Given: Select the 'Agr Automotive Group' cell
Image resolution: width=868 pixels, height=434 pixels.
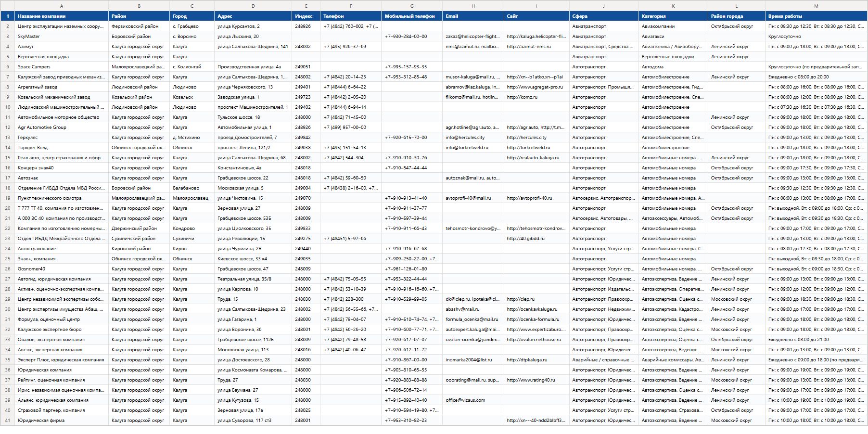Looking at the screenshot, I should coord(62,128).
